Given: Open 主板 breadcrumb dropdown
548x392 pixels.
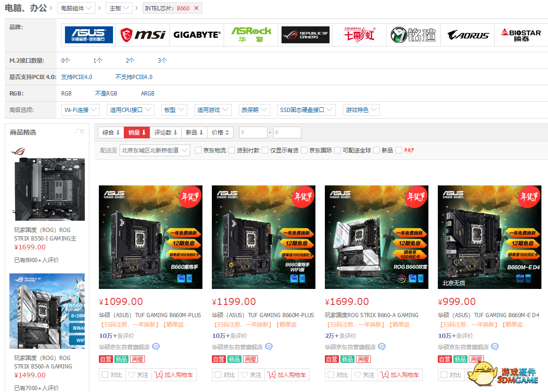Looking at the screenshot, I should (x=119, y=8).
